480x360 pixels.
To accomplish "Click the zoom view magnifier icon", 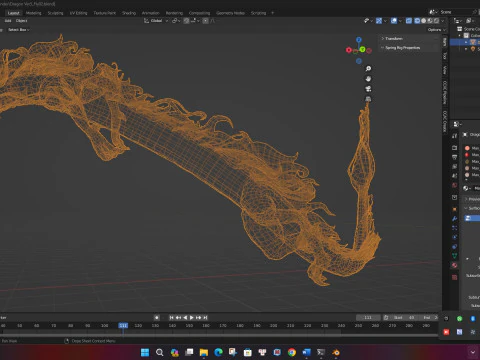I will coord(368,68).
